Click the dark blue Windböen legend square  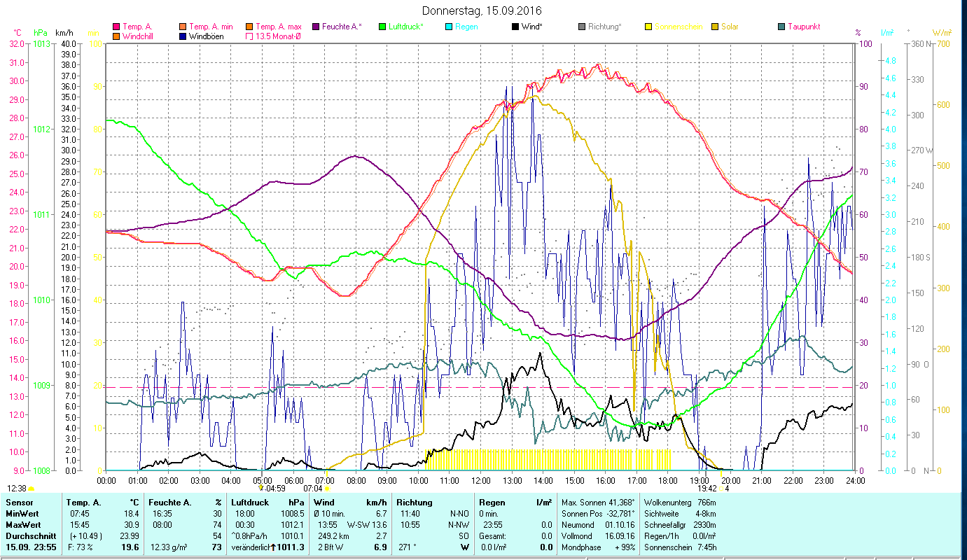pos(183,36)
